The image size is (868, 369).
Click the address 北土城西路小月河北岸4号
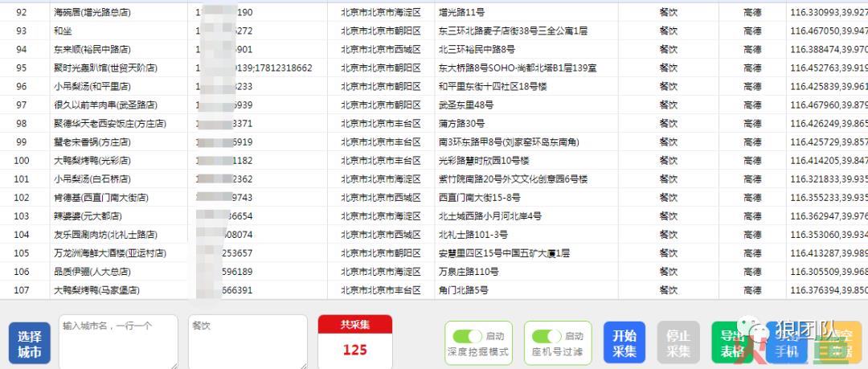click(490, 216)
